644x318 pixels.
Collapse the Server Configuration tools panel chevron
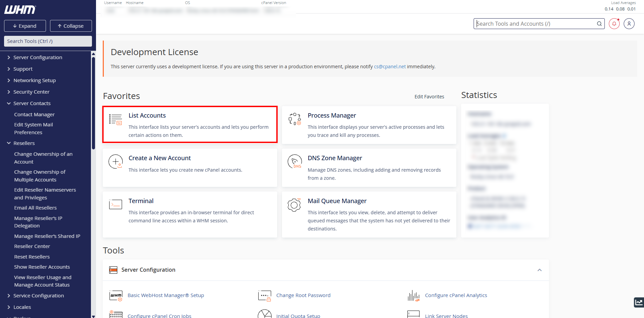pyautogui.click(x=540, y=270)
